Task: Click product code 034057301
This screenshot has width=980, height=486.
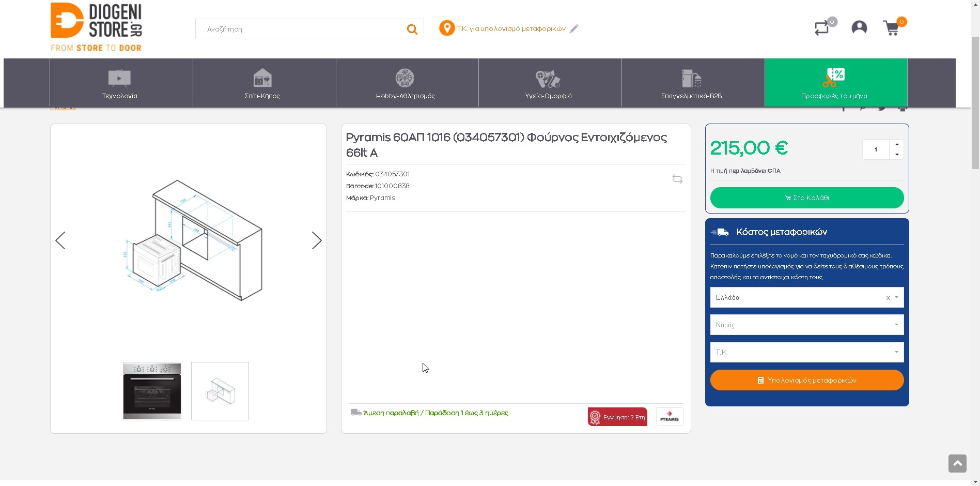Action: 392,174
